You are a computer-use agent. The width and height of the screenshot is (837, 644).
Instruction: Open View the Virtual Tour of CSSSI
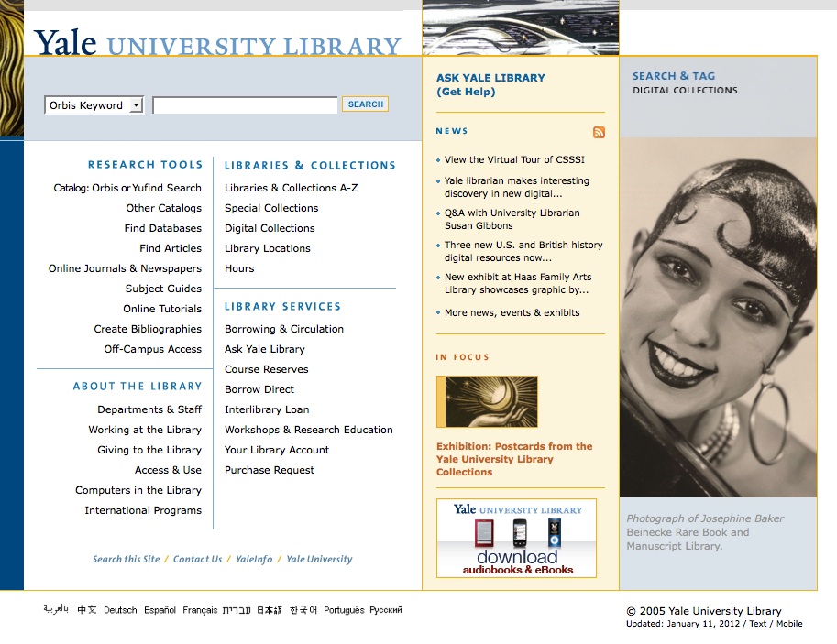point(514,159)
